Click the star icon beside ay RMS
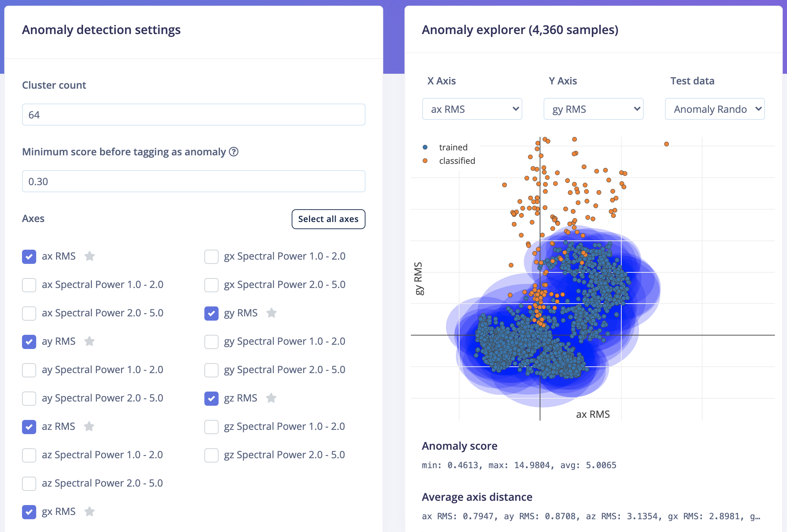Viewport: 787px width, 532px height. [89, 341]
